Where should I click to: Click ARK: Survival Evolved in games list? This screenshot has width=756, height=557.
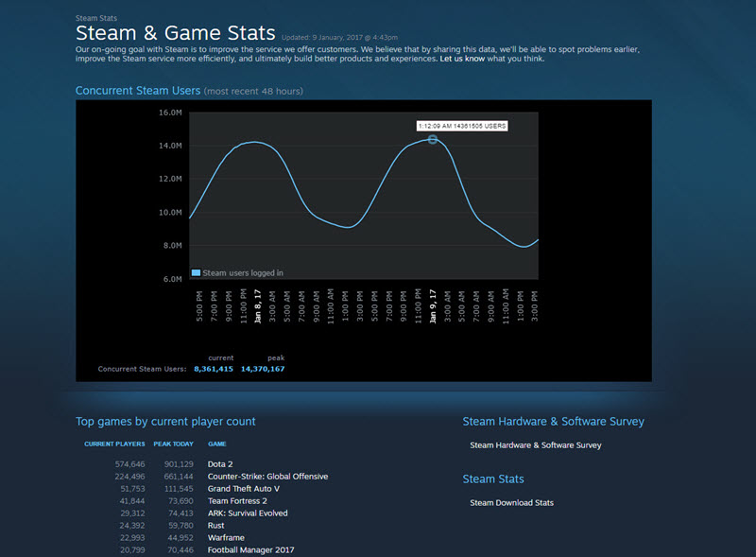(248, 513)
